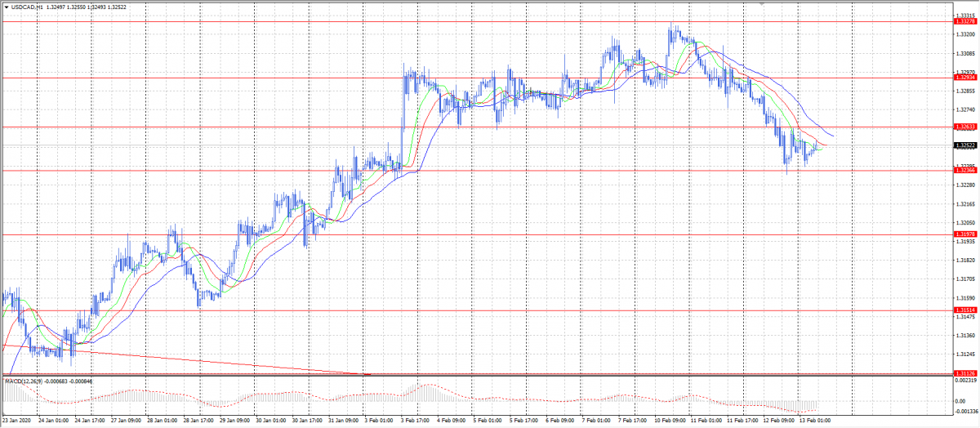The height and width of the screenshot is (428, 980).
Task: Click the USDCAD,H1 chart title text
Action: [27, 7]
